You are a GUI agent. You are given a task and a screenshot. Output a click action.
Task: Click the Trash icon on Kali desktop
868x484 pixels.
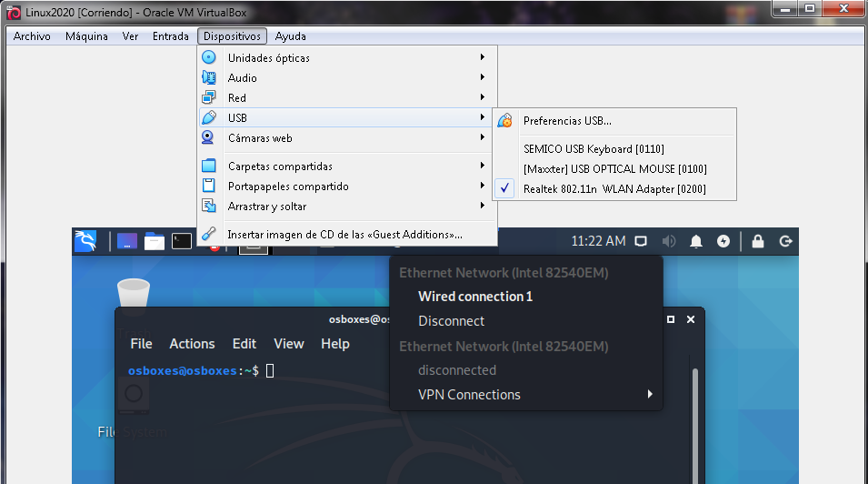point(134,293)
